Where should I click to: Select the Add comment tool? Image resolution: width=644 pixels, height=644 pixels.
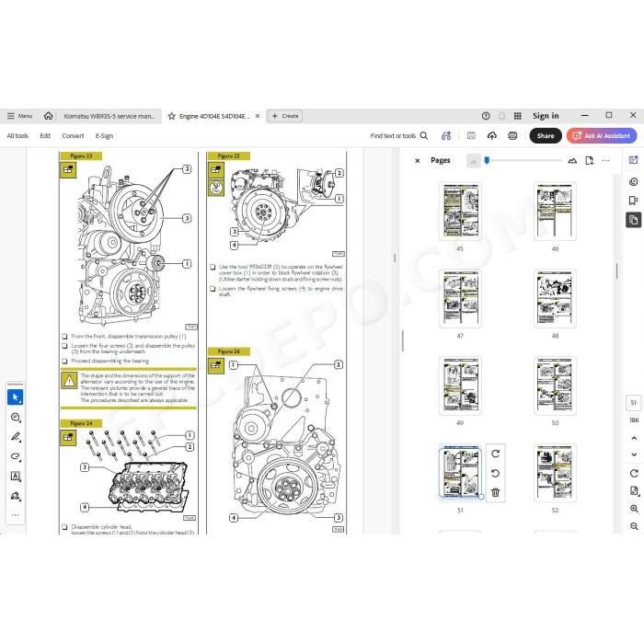(x=16, y=418)
